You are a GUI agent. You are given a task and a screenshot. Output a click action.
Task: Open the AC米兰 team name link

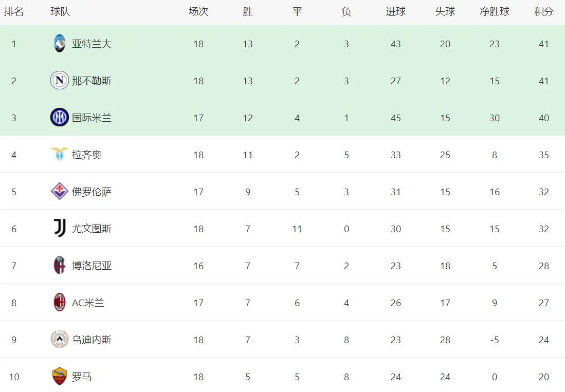point(88,303)
